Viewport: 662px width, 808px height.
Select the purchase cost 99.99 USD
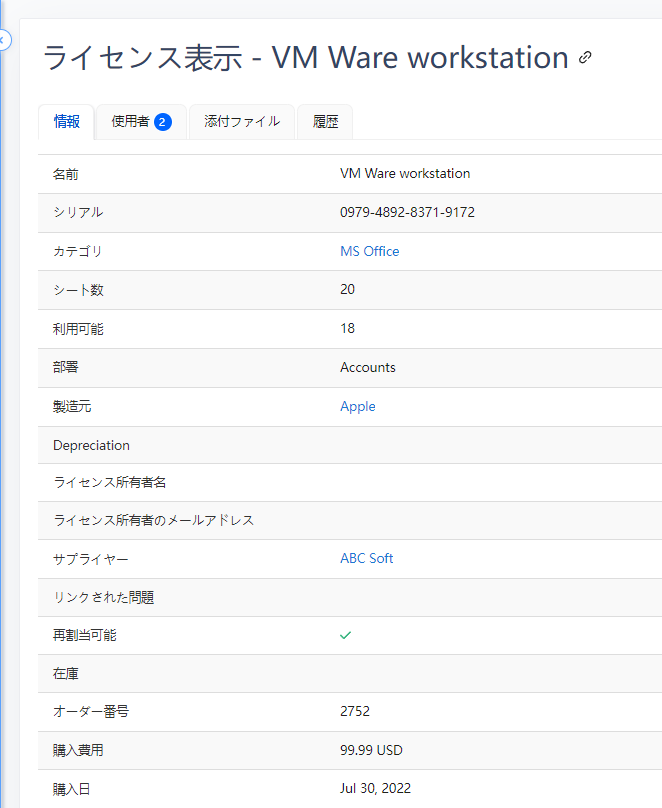click(x=370, y=750)
